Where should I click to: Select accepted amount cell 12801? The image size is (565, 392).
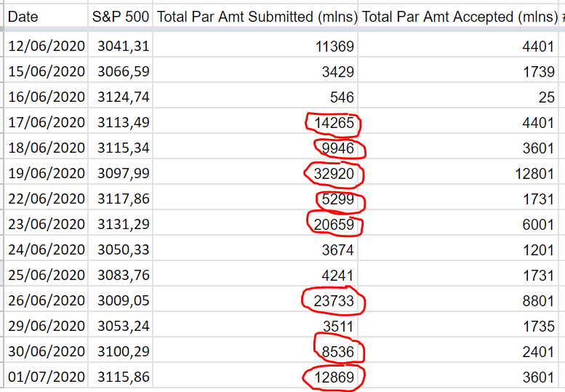point(458,174)
